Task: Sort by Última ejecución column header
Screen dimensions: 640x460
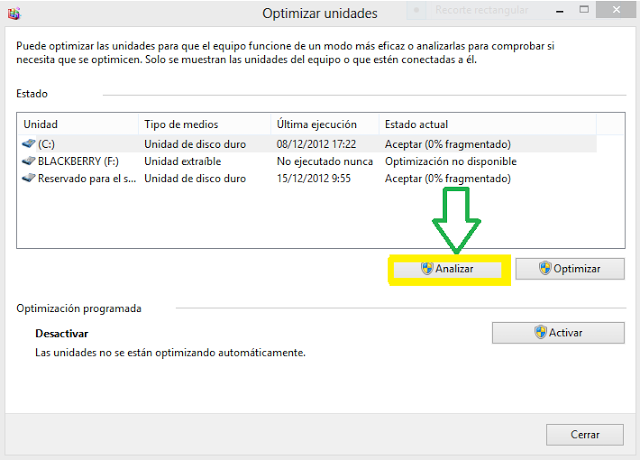Action: 325,124
